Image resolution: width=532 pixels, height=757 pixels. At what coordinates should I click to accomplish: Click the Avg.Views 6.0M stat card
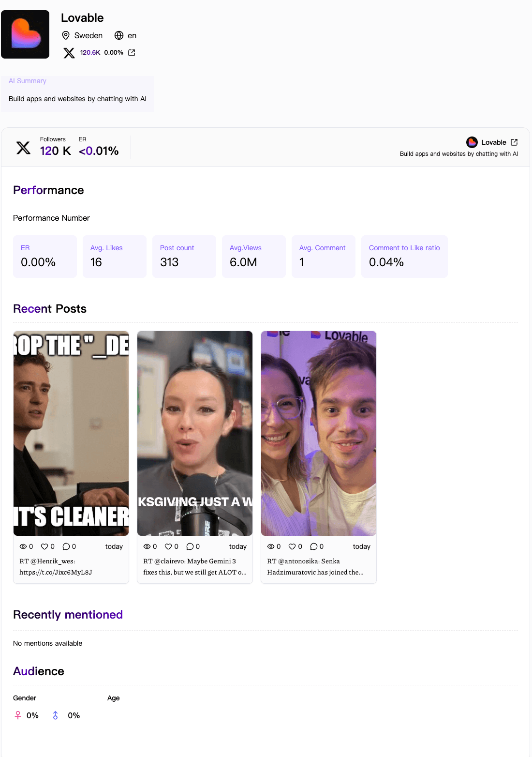(x=254, y=257)
